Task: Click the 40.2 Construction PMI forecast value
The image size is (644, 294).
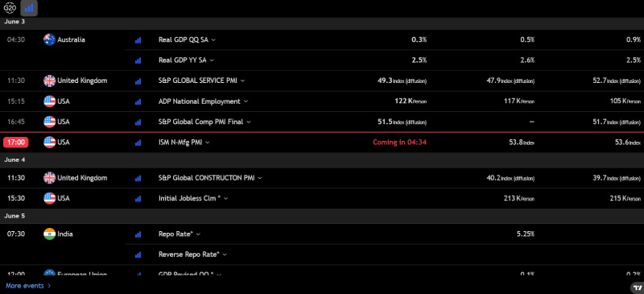Action: [x=510, y=178]
